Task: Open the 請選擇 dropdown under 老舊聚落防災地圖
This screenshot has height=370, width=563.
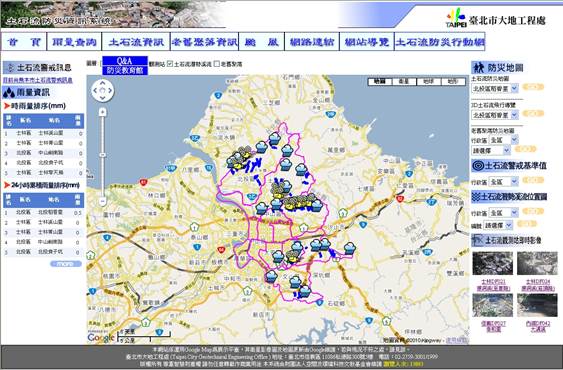Action: (x=491, y=151)
